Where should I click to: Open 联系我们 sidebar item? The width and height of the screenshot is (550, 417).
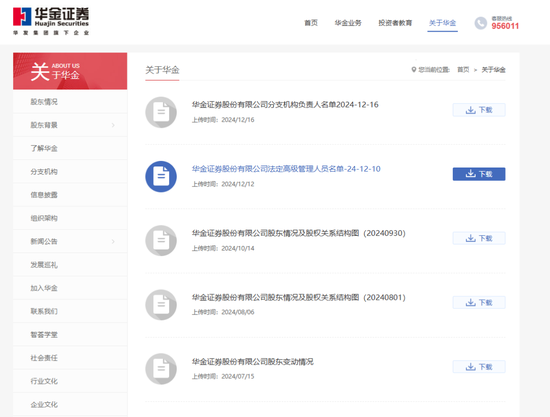pos(70,311)
